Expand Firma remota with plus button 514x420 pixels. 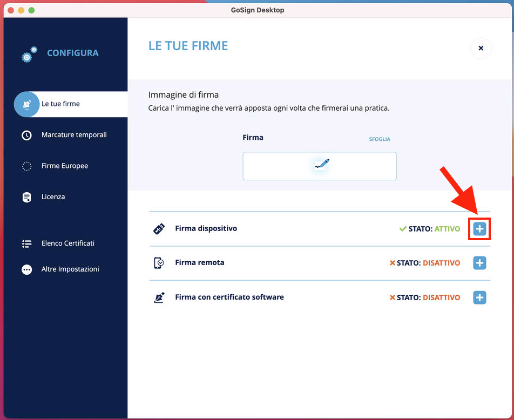point(479,263)
